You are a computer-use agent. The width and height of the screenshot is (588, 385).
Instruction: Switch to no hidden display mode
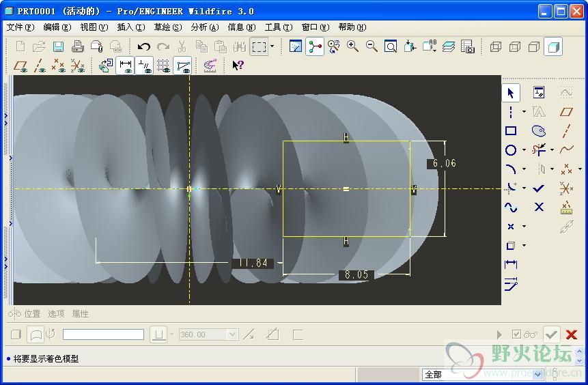coord(533,47)
